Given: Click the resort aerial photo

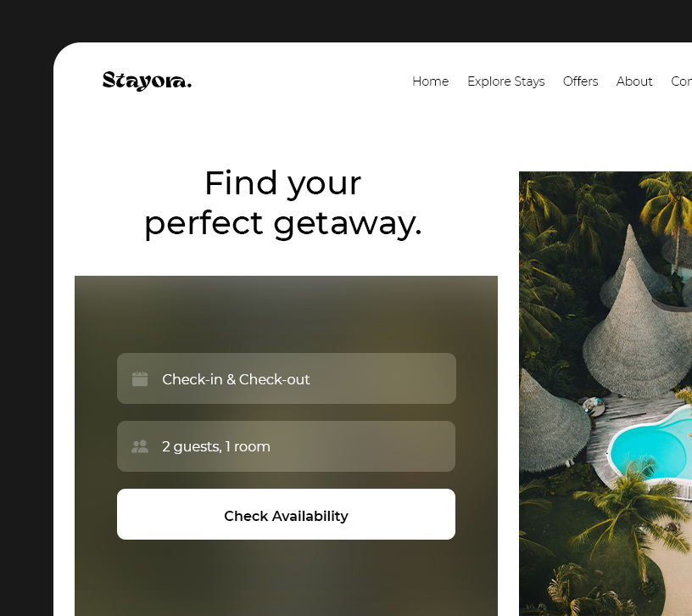Looking at the screenshot, I should [x=605, y=394].
